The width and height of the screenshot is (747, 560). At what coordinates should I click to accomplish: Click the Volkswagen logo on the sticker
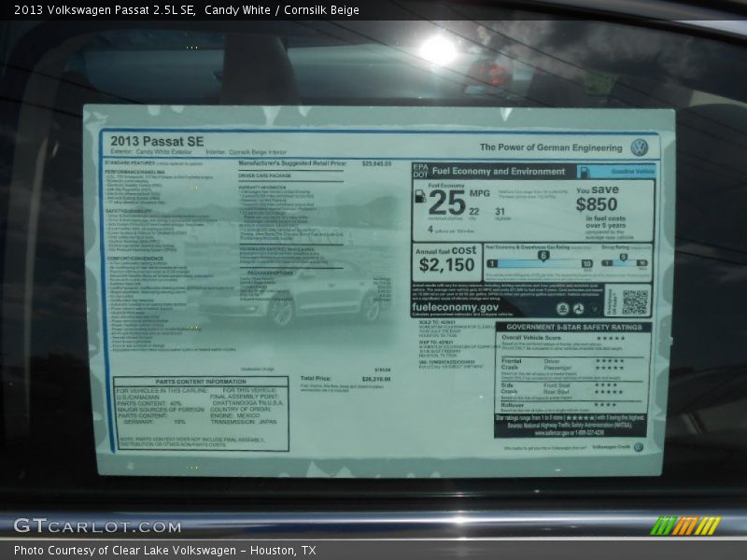[x=639, y=147]
